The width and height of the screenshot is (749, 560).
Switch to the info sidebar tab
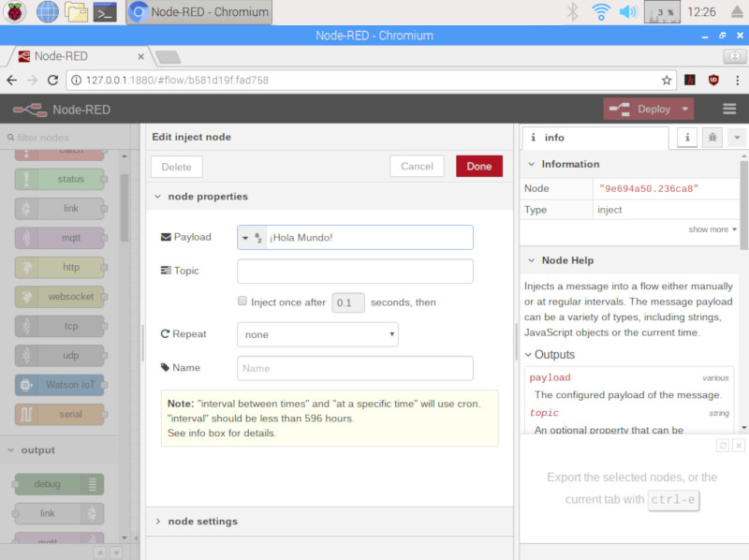595,138
